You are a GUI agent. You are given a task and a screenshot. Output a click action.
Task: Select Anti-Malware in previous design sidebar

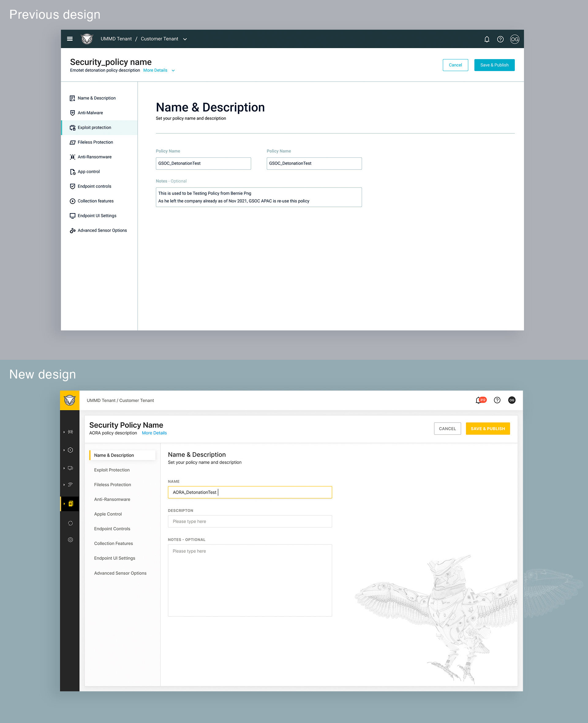100,113
